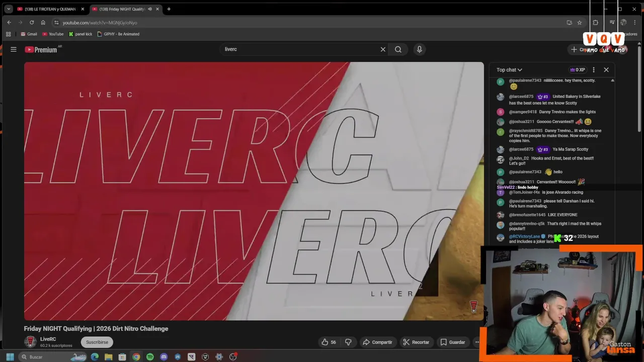
Task: Open the Chrome extensions puzzle icon
Action: tap(595, 23)
